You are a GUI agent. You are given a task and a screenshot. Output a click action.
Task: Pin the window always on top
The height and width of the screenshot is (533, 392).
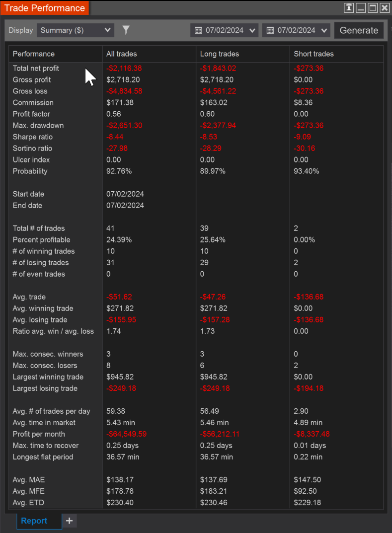349,8
